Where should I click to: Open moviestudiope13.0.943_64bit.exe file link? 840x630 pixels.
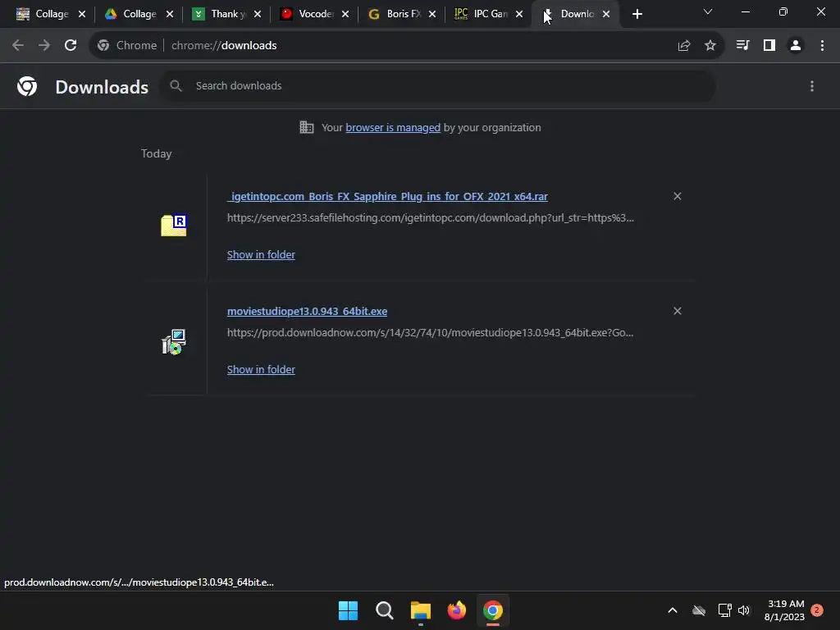[307, 311]
